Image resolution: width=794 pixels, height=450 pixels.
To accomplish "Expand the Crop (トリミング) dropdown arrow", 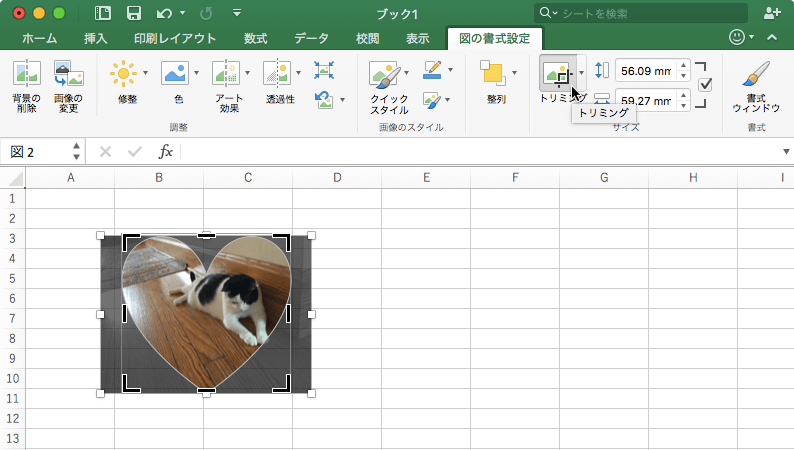I will (581, 73).
